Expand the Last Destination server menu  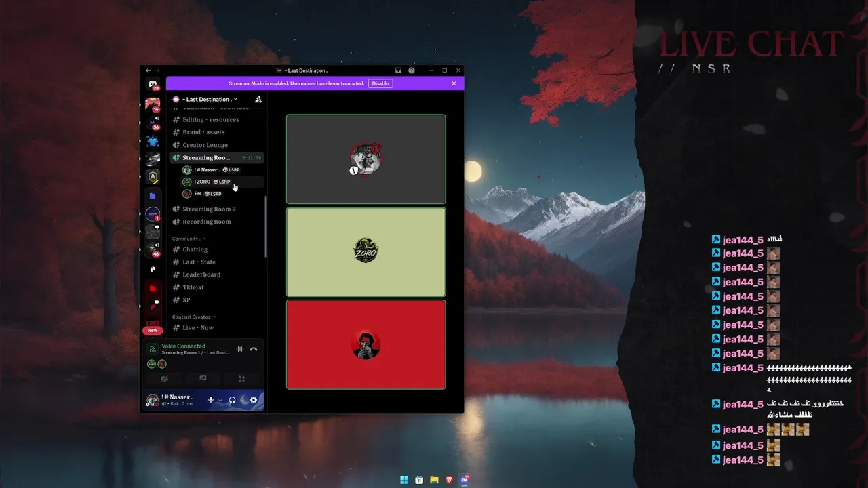206,99
